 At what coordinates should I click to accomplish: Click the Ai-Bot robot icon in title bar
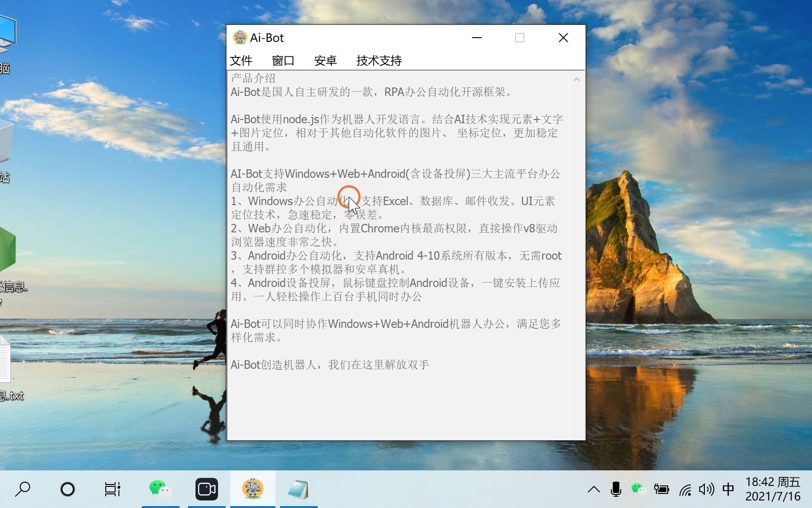(240, 38)
